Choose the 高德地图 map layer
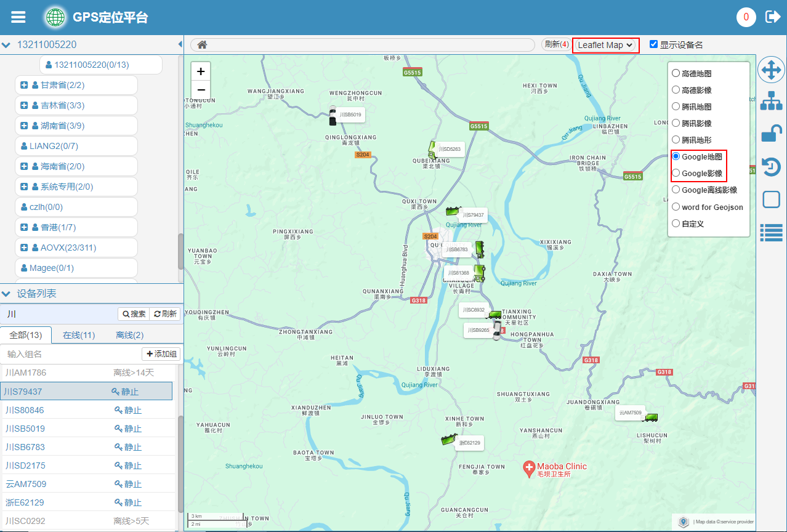Screen dimensions: 787x532 (676, 73)
